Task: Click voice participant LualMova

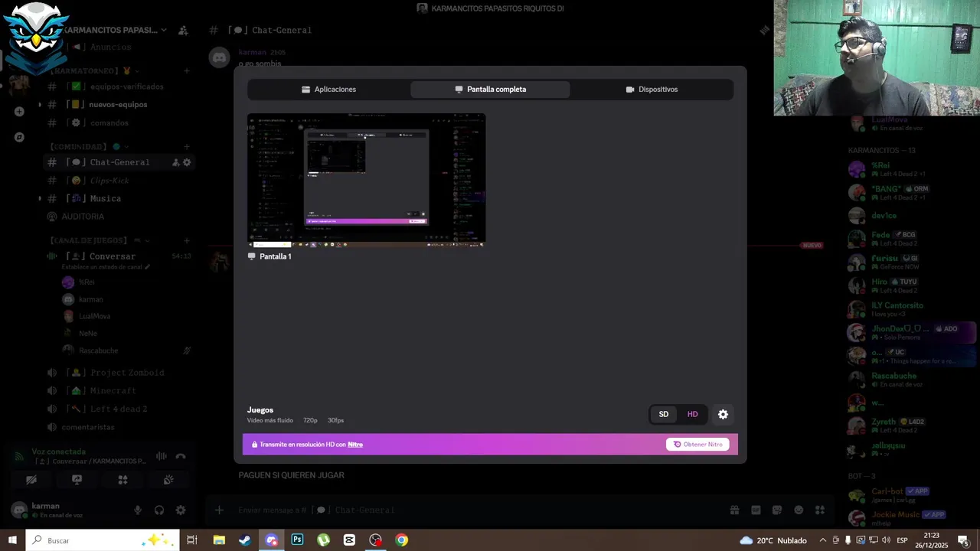Action: (x=94, y=316)
